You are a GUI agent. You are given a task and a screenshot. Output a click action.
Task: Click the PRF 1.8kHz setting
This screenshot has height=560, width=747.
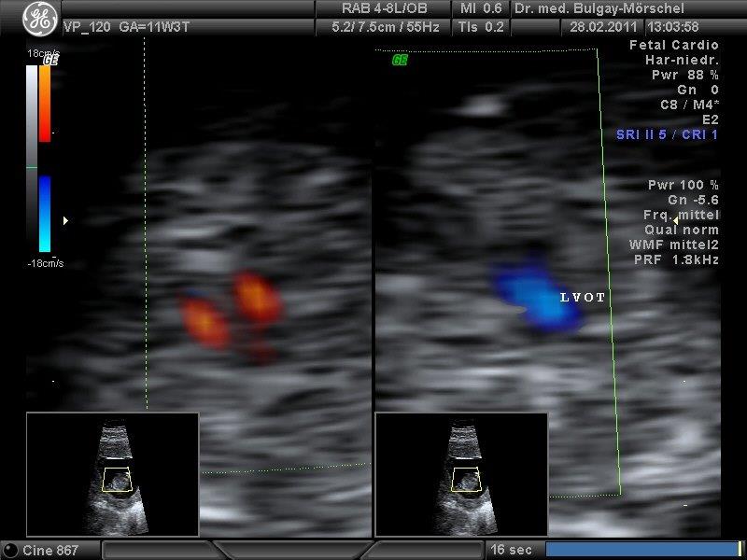pos(678,259)
